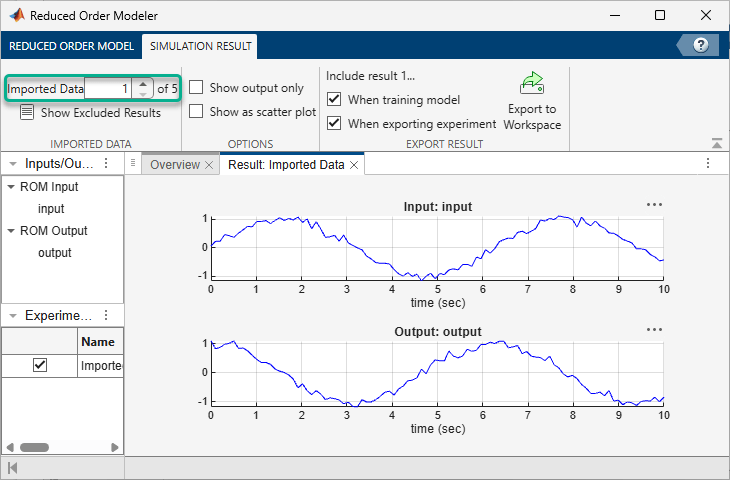Click the document tab list handle icon
The height and width of the screenshot is (480, 730).
coord(133,163)
